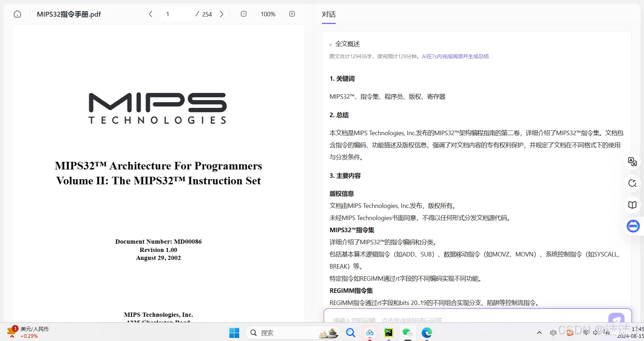Open WeChat from the taskbar
The height and width of the screenshot is (341, 644).
[408, 333]
